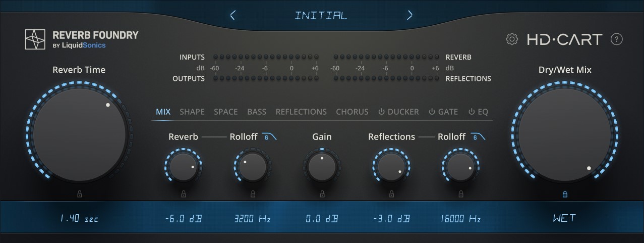Viewport: 644px width, 243px height.
Task: Click the HD·CART product title
Action: (x=564, y=39)
